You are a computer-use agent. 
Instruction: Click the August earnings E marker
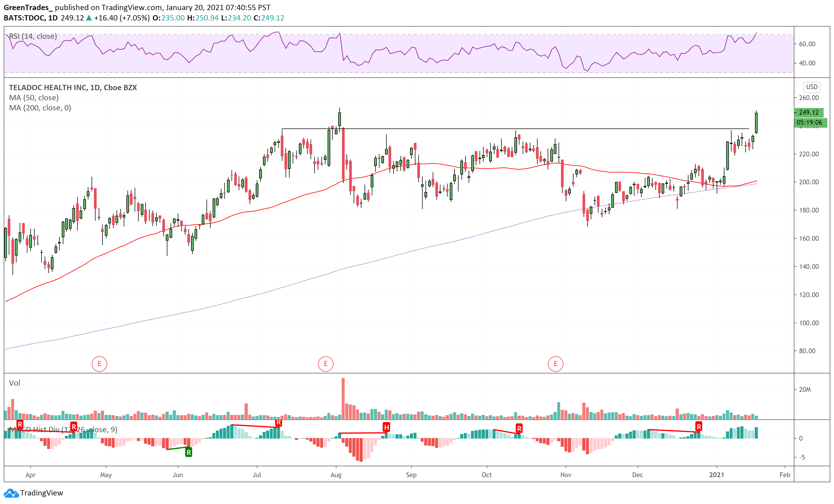pyautogui.click(x=326, y=364)
